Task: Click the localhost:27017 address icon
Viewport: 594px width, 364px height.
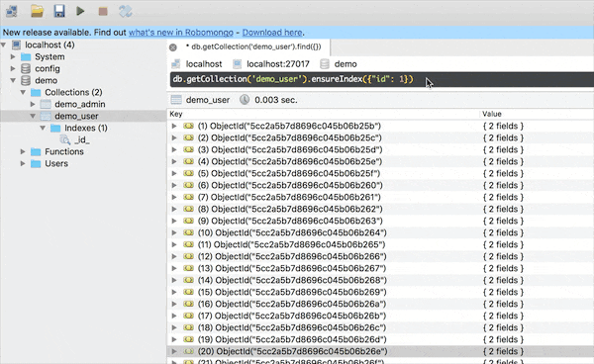Action: pyautogui.click(x=238, y=64)
